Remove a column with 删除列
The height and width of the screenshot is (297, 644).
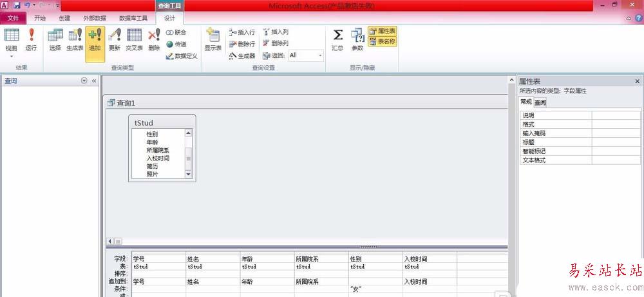(x=276, y=43)
